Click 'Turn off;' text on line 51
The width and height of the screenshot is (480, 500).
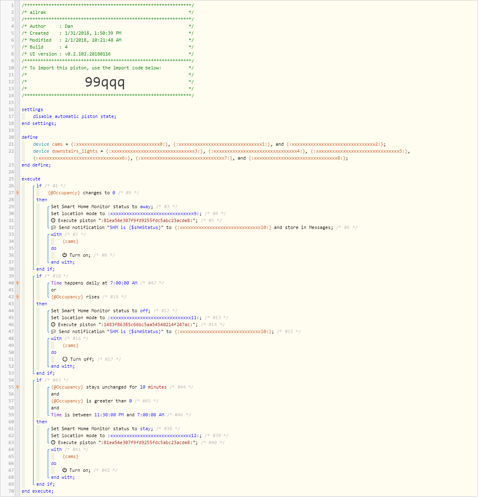coord(82,359)
